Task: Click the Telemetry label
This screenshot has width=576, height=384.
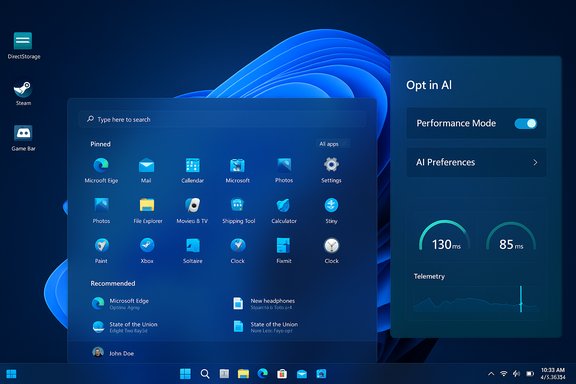Action: point(429,276)
